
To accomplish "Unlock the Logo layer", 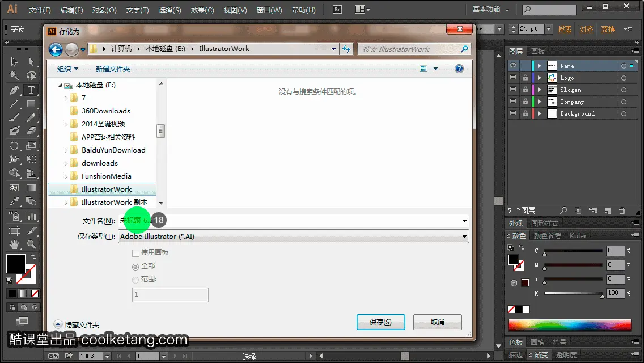I will click(526, 78).
